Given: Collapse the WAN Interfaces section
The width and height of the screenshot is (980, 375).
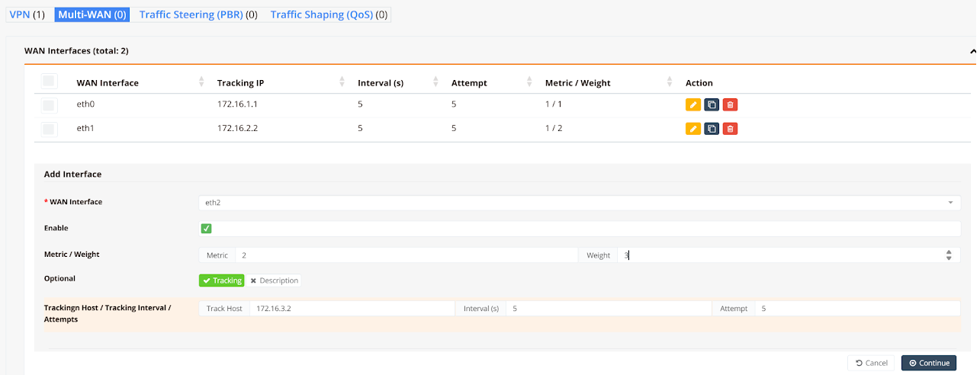Looking at the screenshot, I should (972, 51).
